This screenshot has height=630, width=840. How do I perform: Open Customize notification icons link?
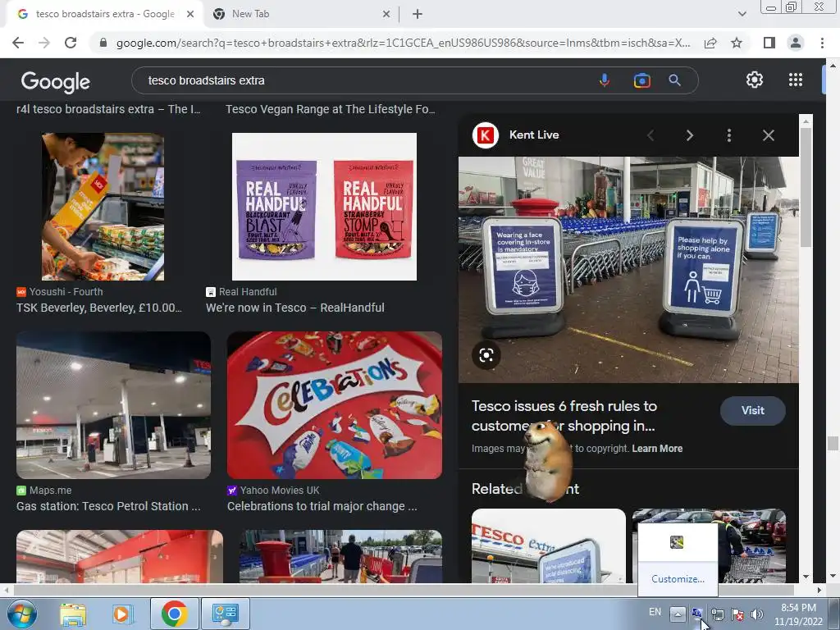click(678, 579)
